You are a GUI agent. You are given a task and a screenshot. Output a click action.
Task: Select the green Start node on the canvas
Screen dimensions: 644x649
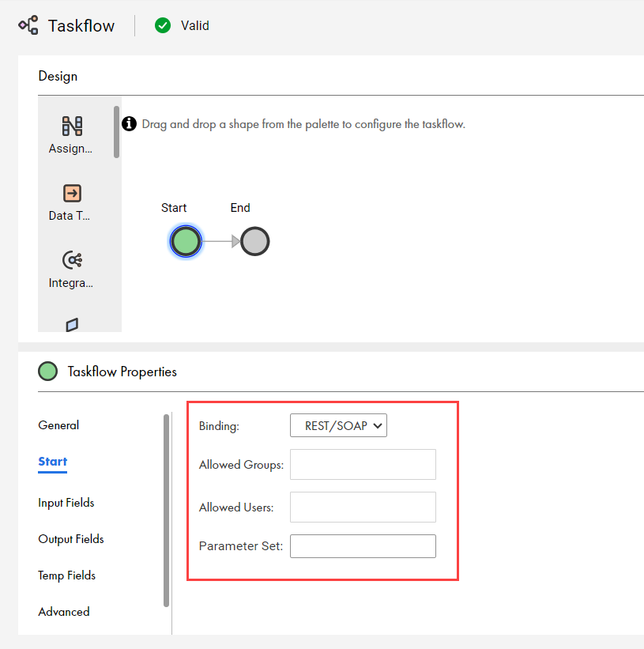186,241
